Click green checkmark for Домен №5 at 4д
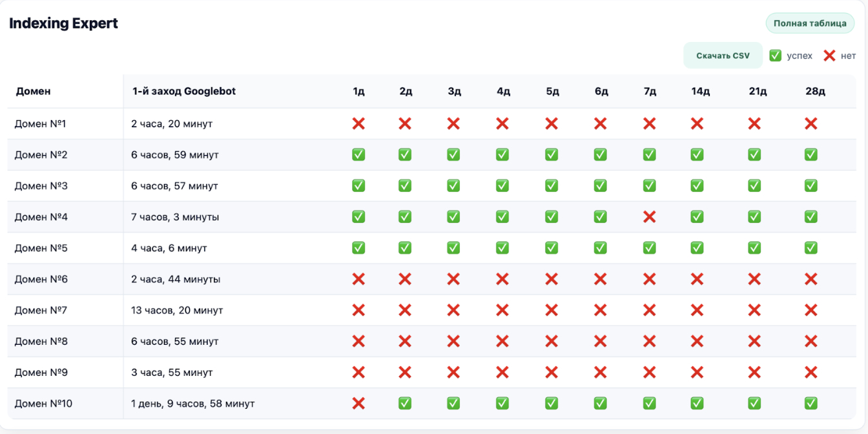Image resolution: width=868 pixels, height=434 pixels. pyautogui.click(x=502, y=248)
